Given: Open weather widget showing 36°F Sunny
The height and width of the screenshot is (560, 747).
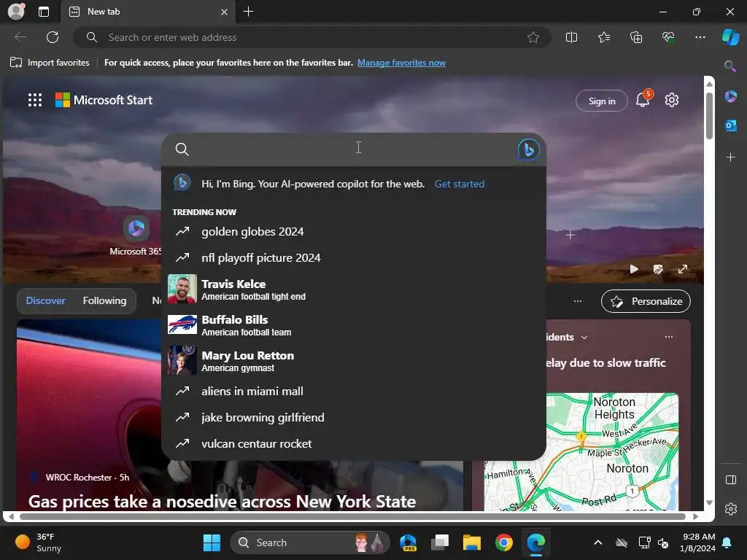Looking at the screenshot, I should click(x=39, y=542).
